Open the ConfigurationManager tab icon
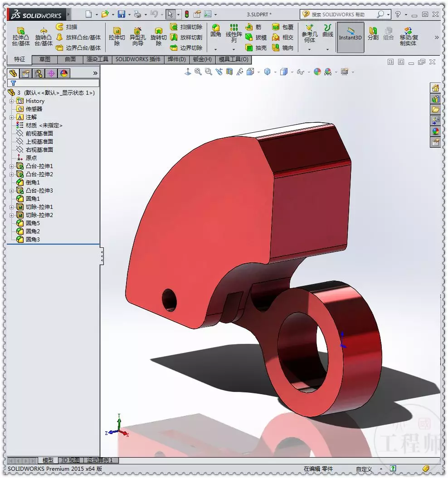The width and height of the screenshot is (448, 478). pyautogui.click(x=39, y=73)
